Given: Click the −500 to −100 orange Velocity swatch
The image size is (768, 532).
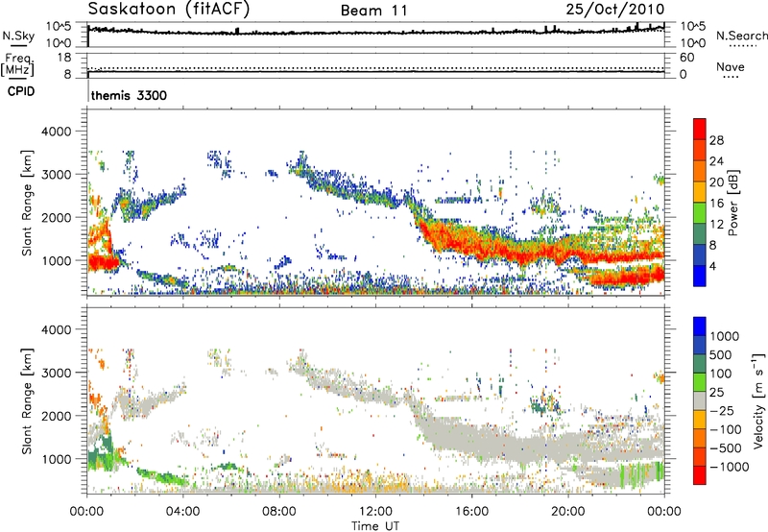Looking at the screenshot, I should pos(700,438).
